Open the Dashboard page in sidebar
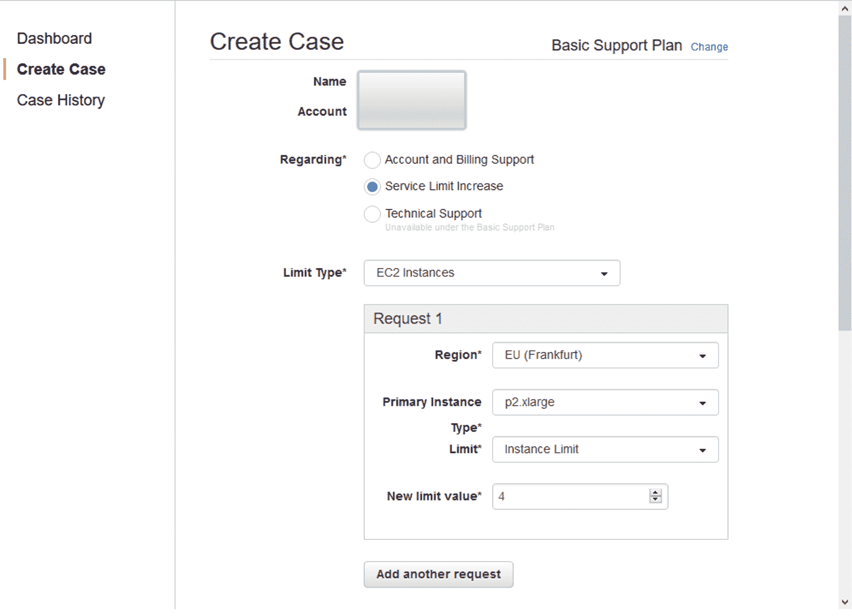The width and height of the screenshot is (852, 616). pyautogui.click(x=54, y=38)
